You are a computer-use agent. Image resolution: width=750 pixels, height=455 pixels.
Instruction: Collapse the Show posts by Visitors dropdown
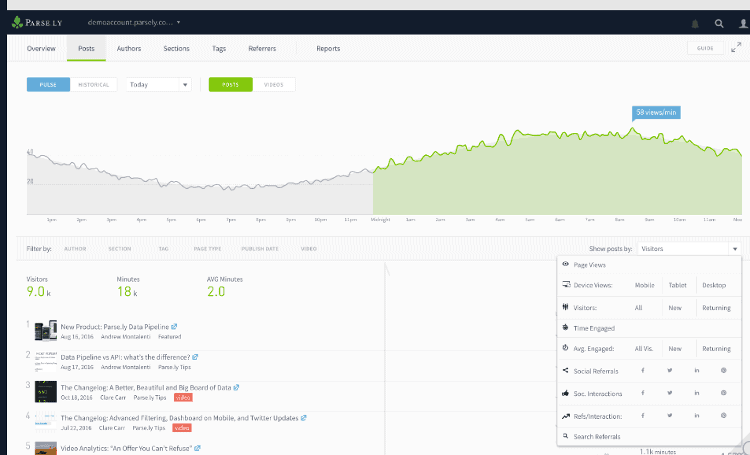689,249
